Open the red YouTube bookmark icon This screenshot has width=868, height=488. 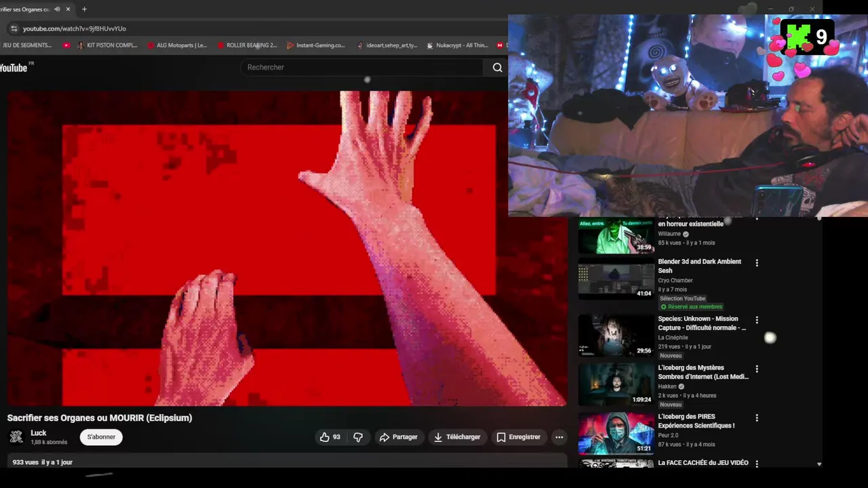point(66,45)
